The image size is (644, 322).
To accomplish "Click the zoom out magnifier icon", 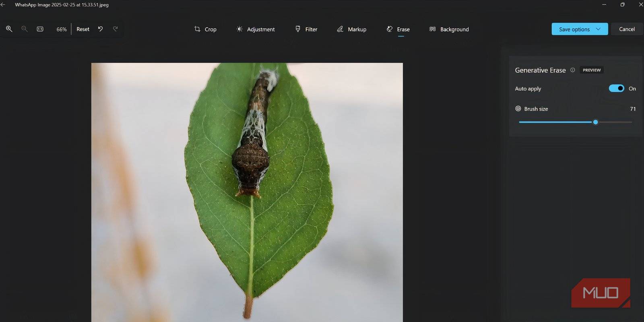I will point(24,29).
